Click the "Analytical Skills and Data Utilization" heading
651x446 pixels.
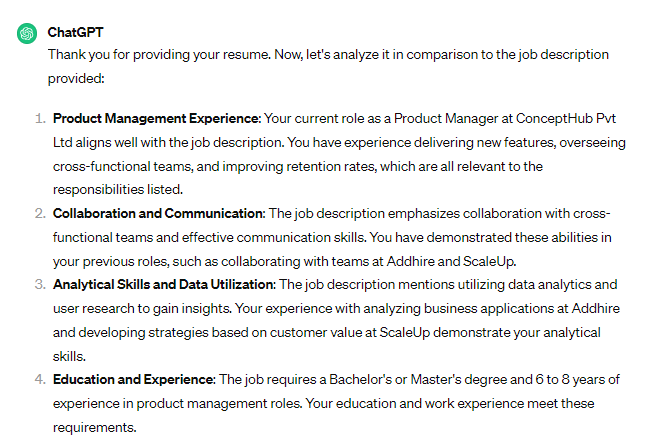[164, 285]
